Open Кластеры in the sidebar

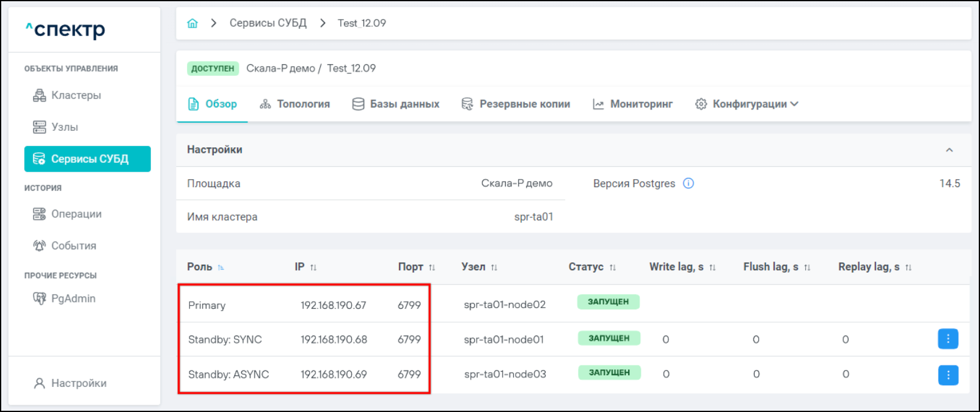coord(76,95)
